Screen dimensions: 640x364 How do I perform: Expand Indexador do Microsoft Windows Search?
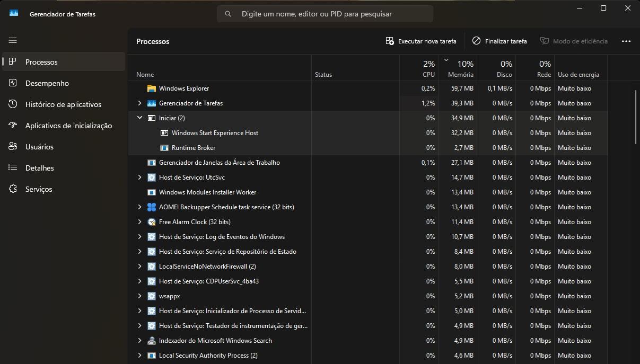[140, 341]
